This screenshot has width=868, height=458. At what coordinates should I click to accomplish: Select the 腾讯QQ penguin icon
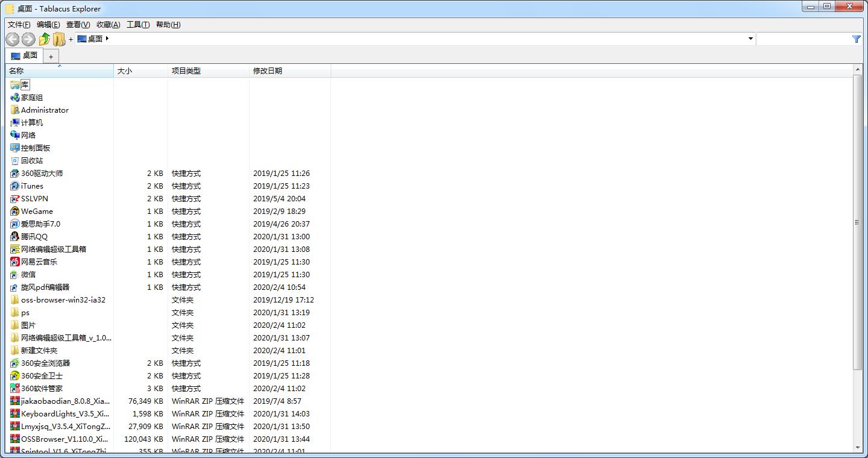[15, 237]
